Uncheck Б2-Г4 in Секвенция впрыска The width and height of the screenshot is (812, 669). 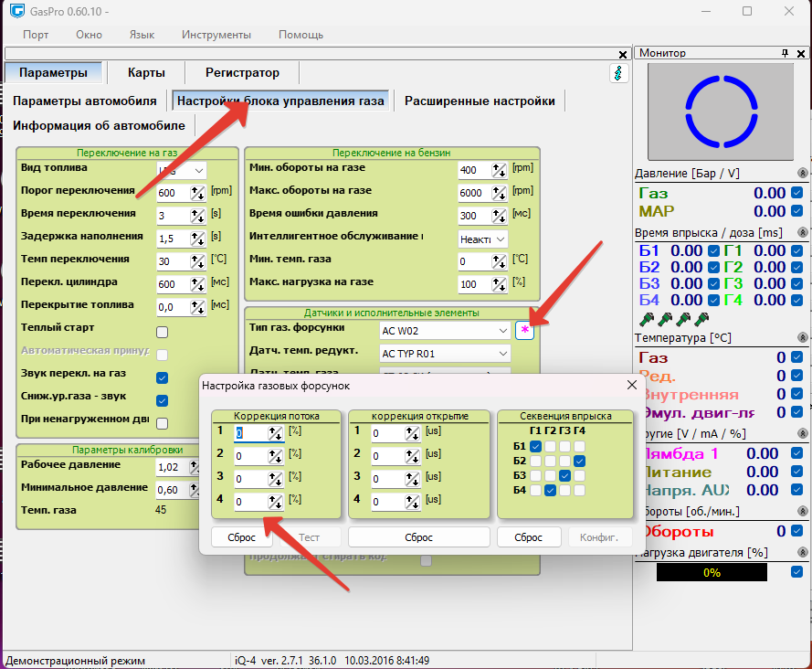[x=579, y=461]
